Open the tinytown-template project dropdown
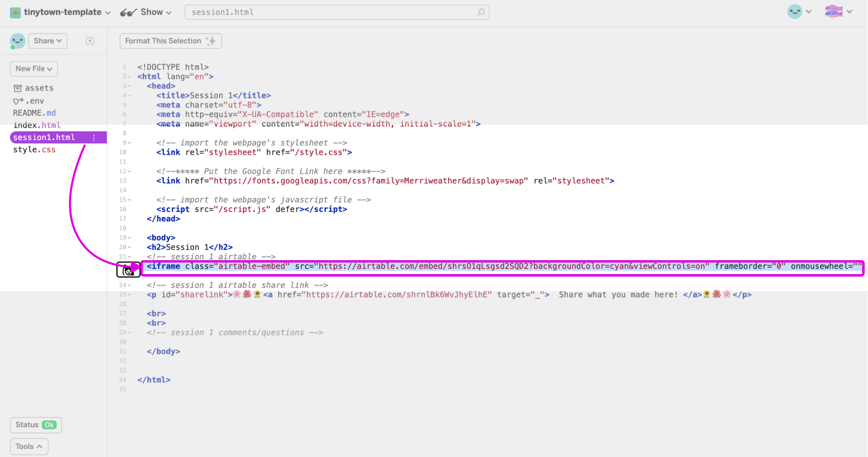Image resolution: width=868 pixels, height=457 pixels. [x=108, y=12]
